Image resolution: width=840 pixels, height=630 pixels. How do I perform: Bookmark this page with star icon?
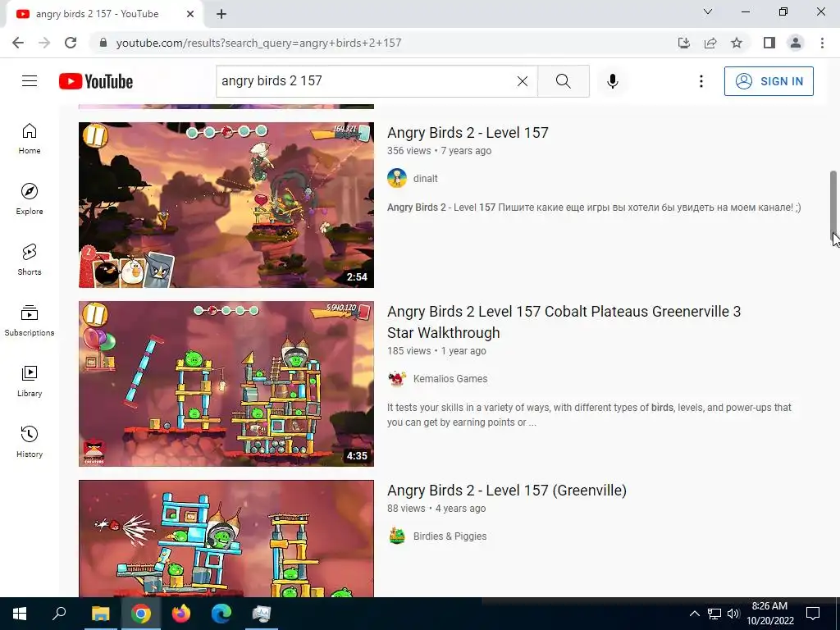pos(737,43)
